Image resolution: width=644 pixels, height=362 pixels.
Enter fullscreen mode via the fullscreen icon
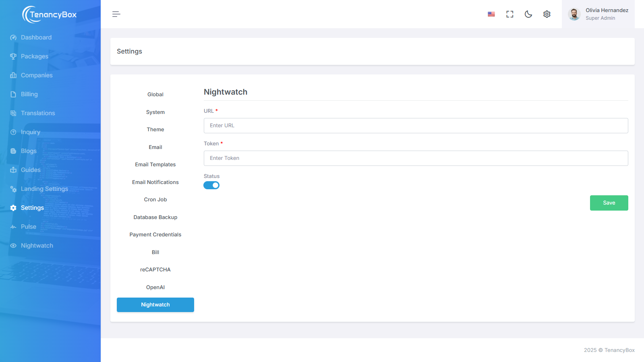tap(510, 14)
